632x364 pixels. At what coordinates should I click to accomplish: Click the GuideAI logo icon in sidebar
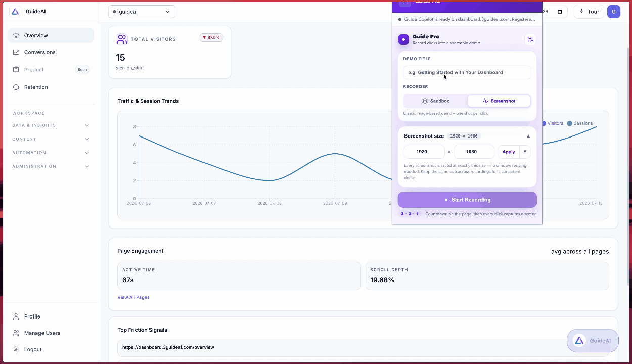pyautogui.click(x=15, y=11)
